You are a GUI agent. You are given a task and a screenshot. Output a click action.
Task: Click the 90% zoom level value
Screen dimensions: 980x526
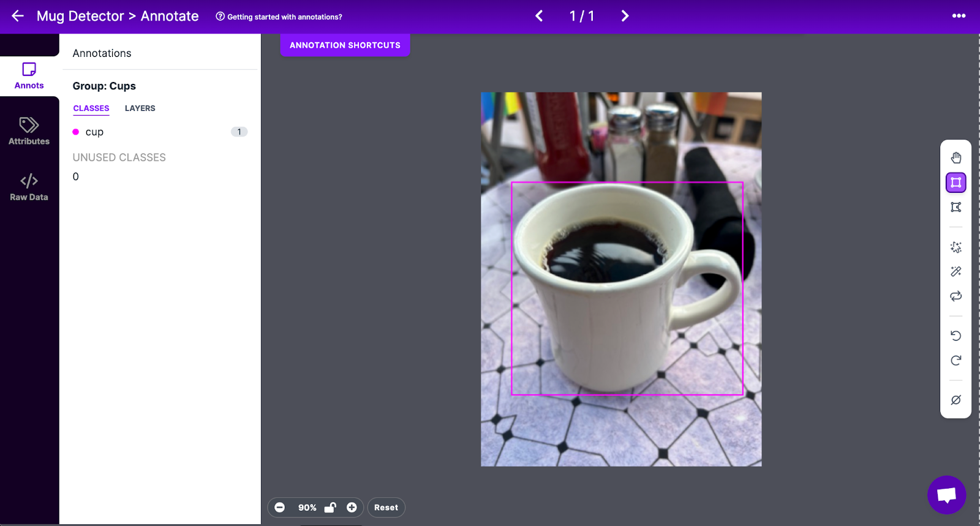pyautogui.click(x=307, y=508)
